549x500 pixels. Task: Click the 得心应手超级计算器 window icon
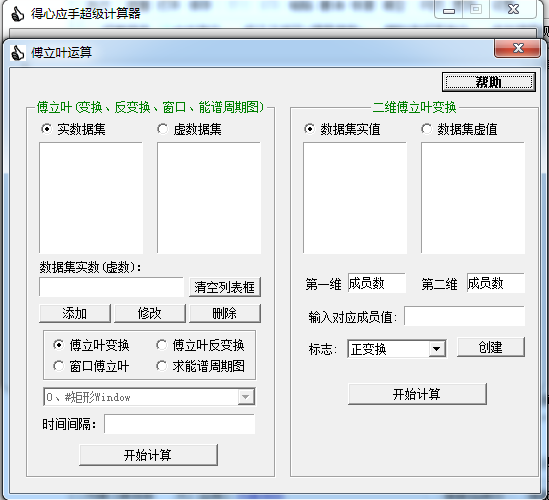[x=18, y=14]
